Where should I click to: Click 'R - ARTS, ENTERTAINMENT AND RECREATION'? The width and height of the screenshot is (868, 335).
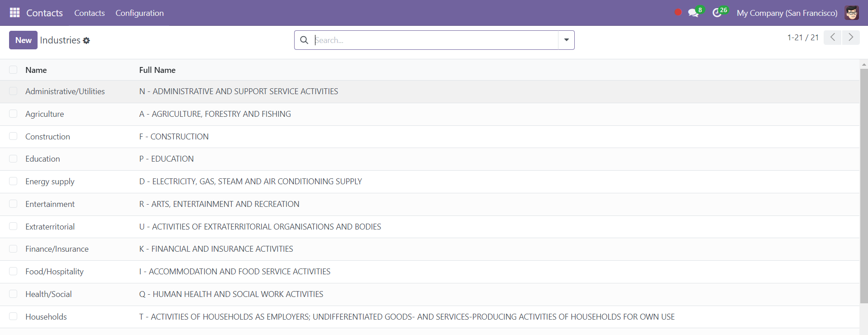[x=219, y=204]
